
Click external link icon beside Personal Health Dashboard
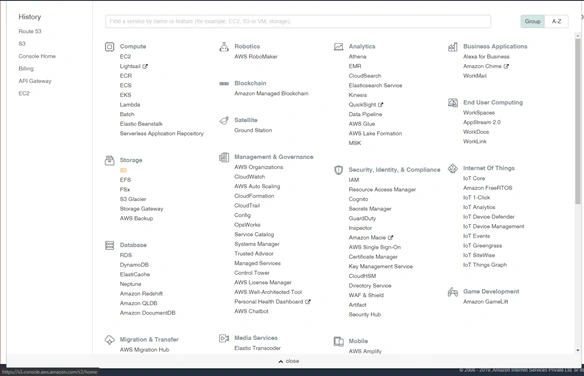tap(308, 302)
